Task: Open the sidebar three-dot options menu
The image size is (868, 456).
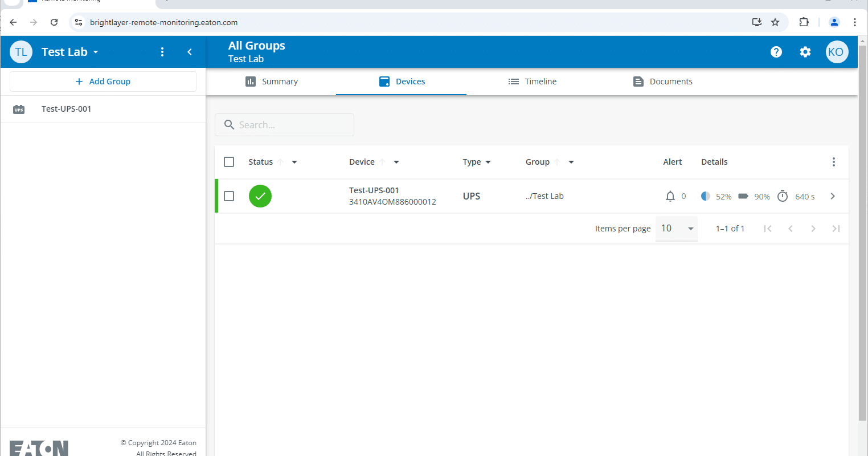Action: [162, 52]
